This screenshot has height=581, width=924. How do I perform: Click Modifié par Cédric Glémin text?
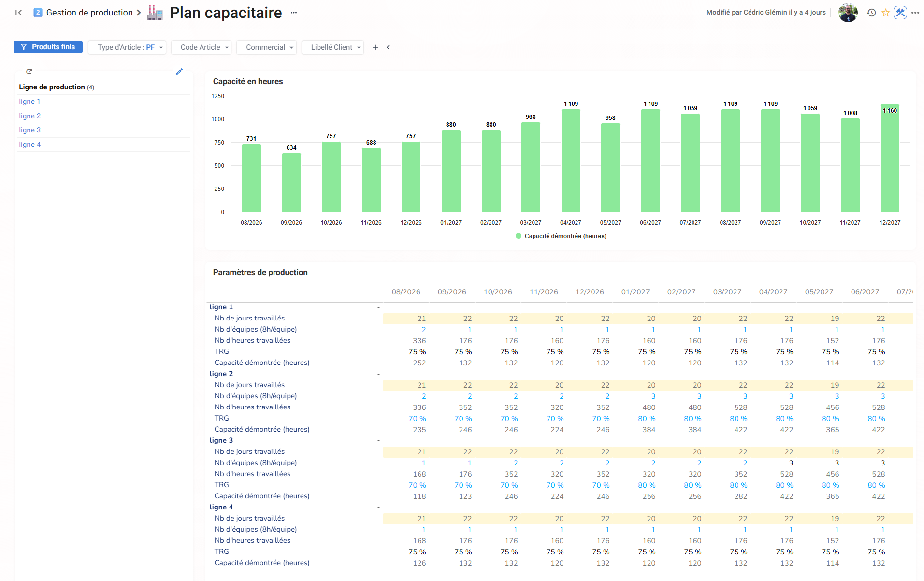click(x=766, y=13)
